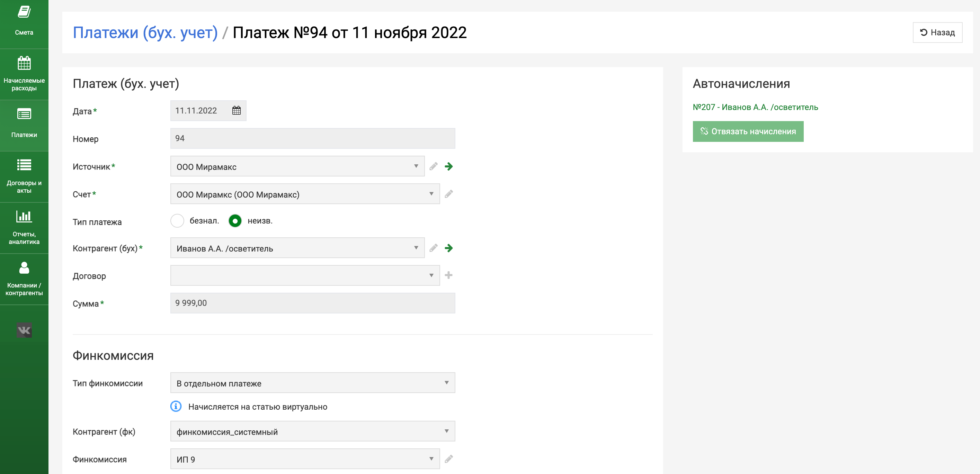Go to the Источник via the green arrow

point(449,166)
